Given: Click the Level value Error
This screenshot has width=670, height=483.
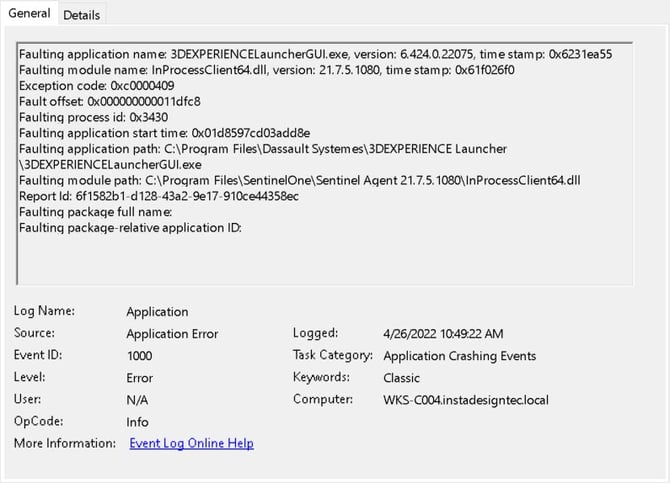Looking at the screenshot, I should pos(140,378).
